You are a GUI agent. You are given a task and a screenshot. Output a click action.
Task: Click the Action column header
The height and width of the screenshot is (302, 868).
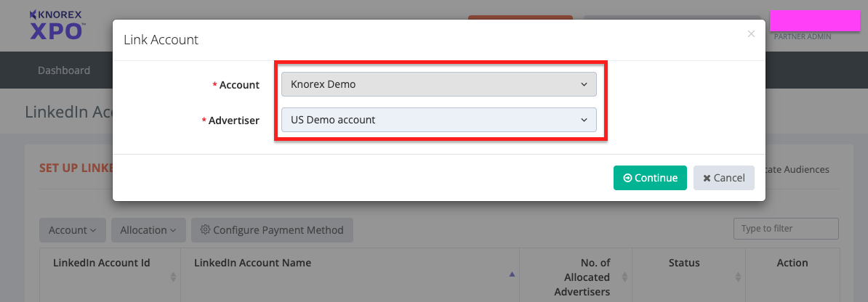tap(792, 263)
